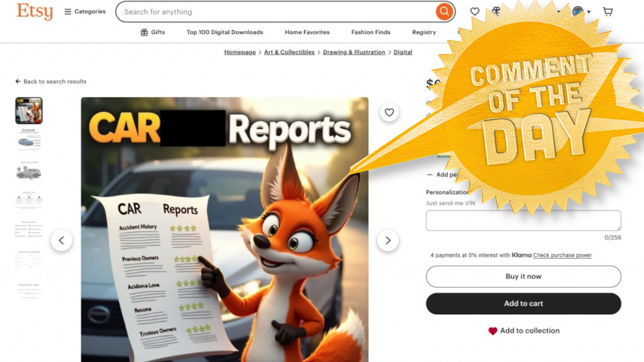
Task: Click the Buy it now button
Action: [x=523, y=276]
